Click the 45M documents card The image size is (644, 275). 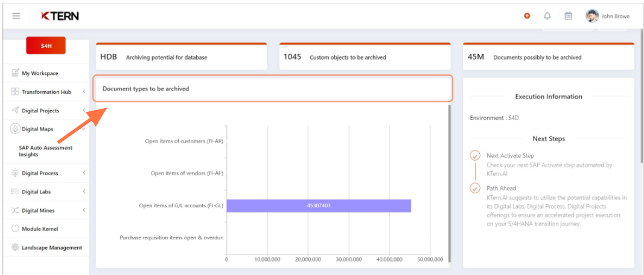click(x=548, y=56)
